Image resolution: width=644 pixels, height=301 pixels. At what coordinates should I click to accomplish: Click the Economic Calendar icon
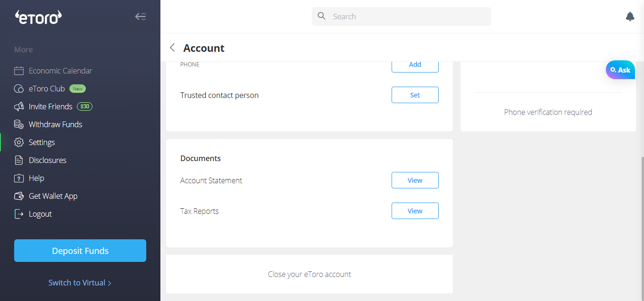[x=19, y=71]
